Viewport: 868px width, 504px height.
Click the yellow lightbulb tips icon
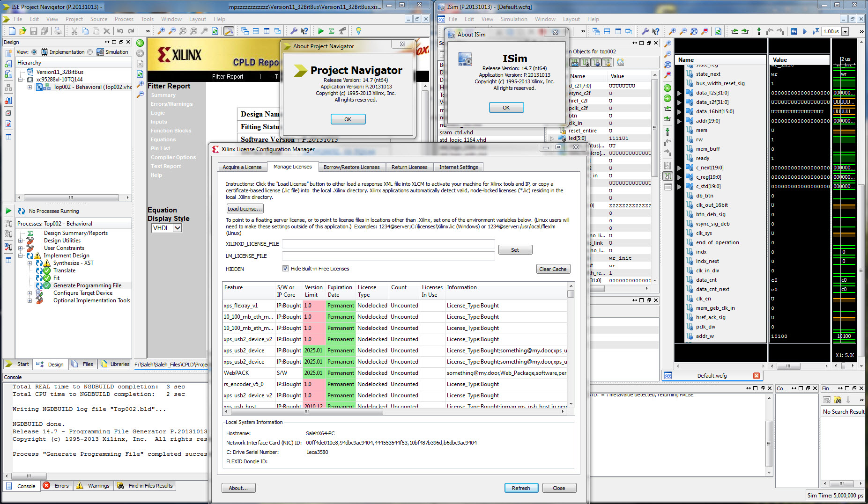(x=358, y=31)
